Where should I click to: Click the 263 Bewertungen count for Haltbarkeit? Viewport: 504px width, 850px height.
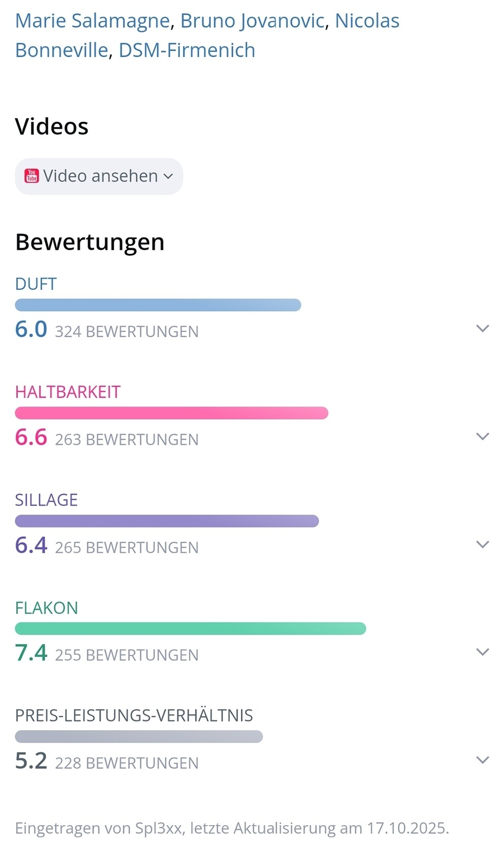coord(127,440)
